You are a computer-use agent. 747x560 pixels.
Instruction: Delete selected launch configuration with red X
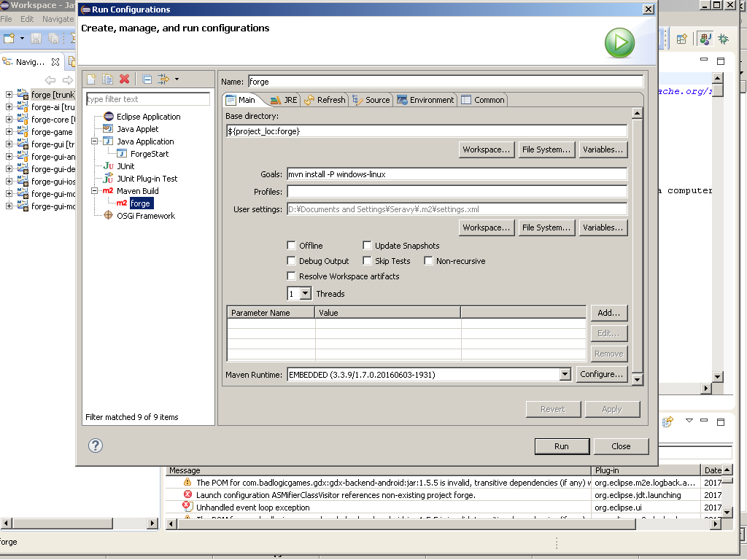[124, 79]
